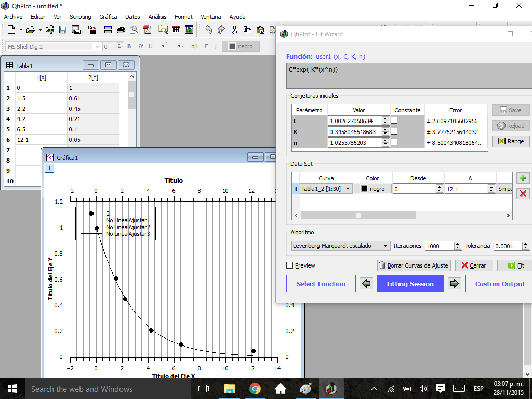The image size is (532, 399).
Task: Expand the Levenberg-Marquardt escalado algorithm dropdown
Action: [386, 246]
